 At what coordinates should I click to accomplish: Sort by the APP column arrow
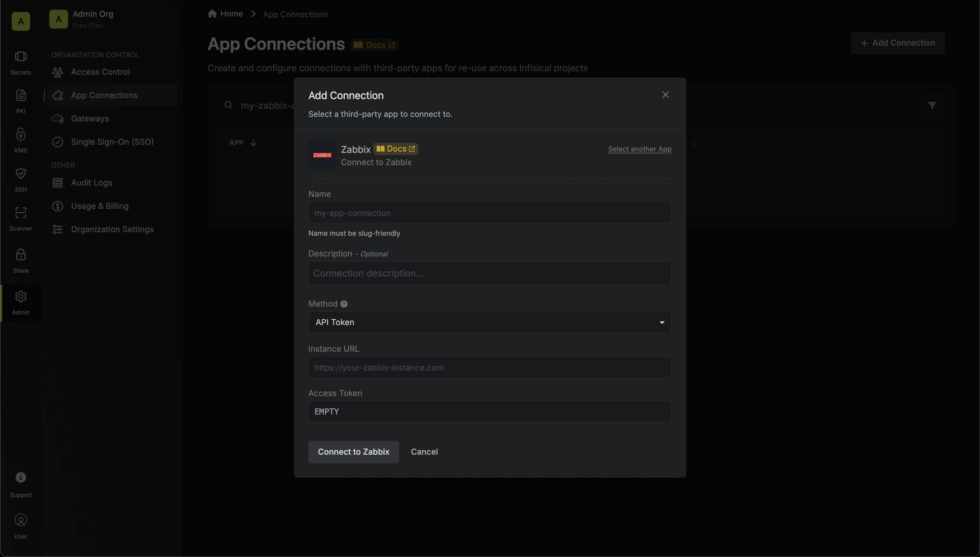point(253,143)
